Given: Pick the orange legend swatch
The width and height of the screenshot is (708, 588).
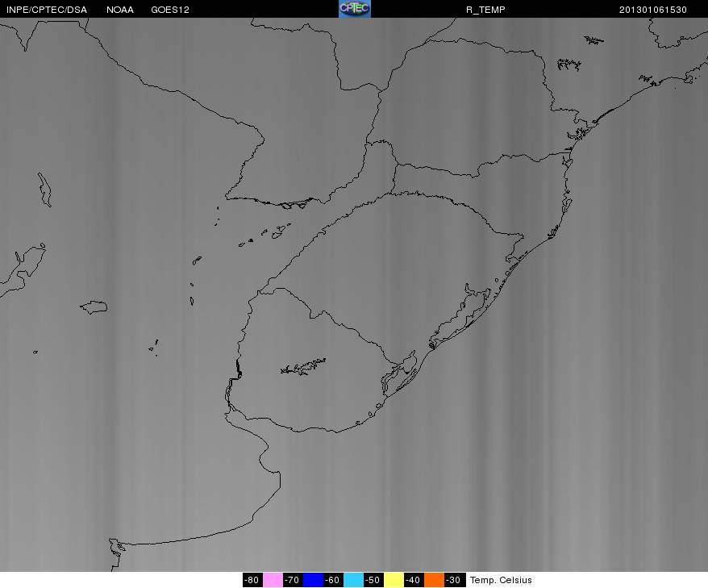Looking at the screenshot, I should click(x=434, y=580).
